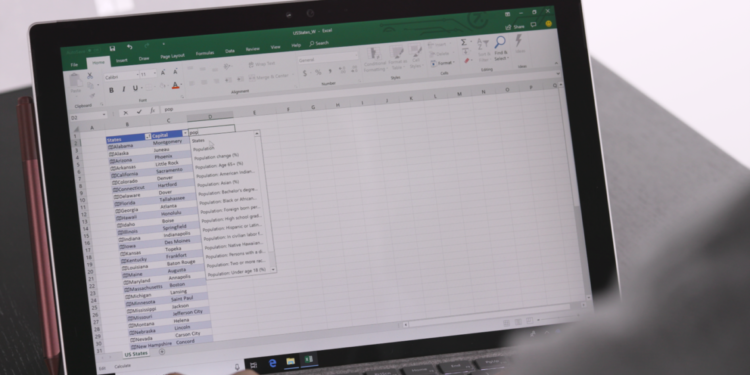Image resolution: width=750 pixels, height=375 pixels.
Task: Switch to the Data tab
Action: point(230,51)
